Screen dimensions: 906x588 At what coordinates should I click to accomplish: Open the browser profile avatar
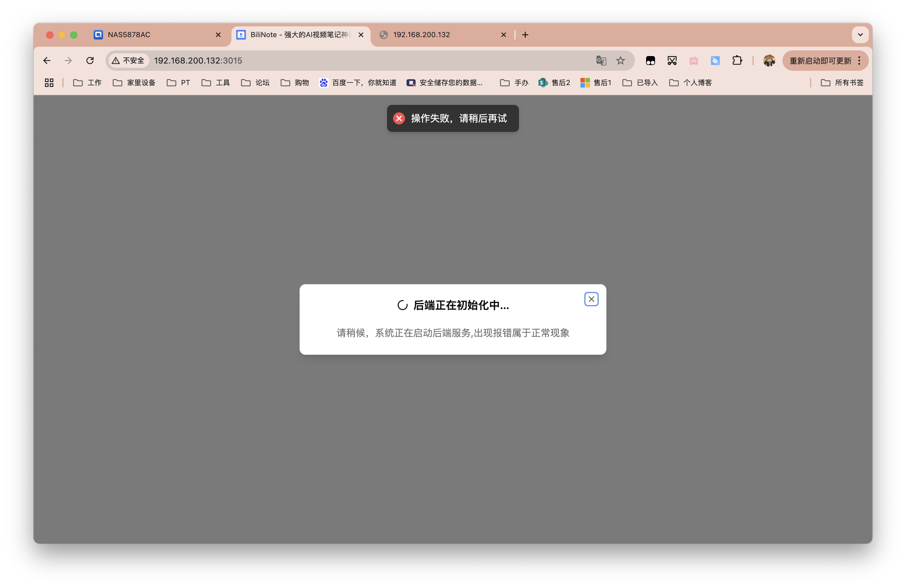769,61
